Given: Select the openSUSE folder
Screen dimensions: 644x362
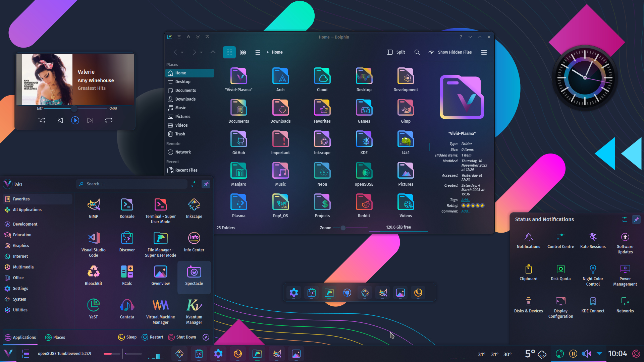Looking at the screenshot, I should [364, 174].
